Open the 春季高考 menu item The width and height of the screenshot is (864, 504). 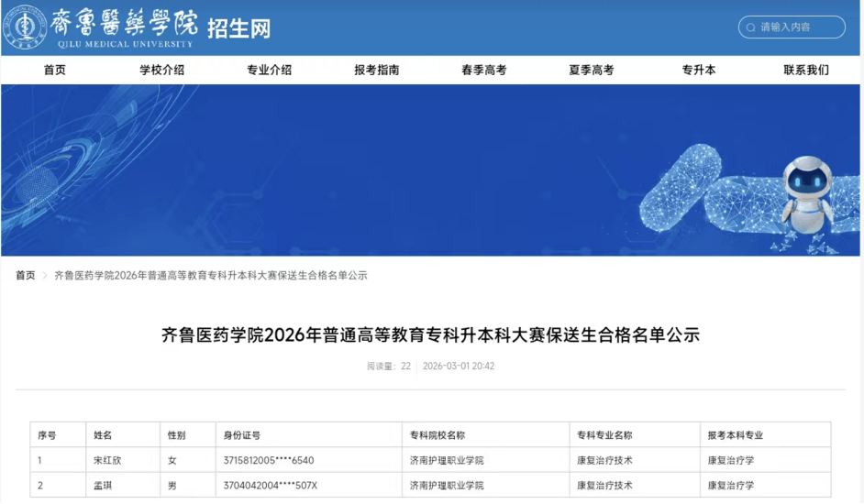[483, 70]
